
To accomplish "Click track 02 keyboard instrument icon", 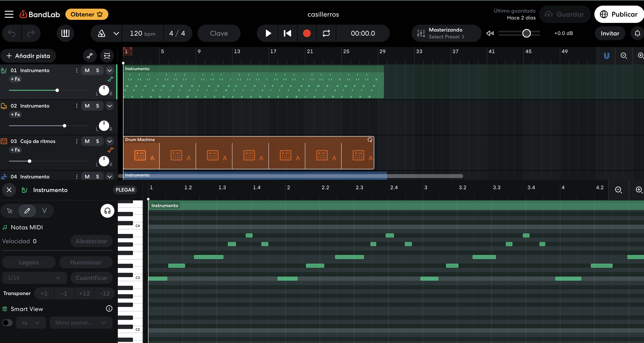I will tap(4, 106).
